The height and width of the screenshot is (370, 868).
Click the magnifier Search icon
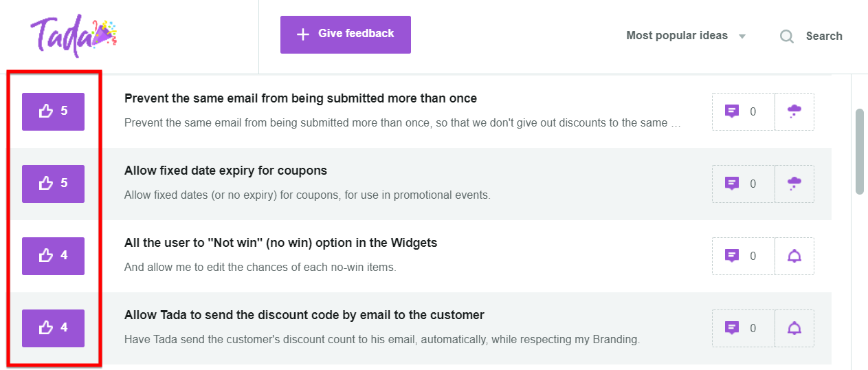tap(787, 36)
